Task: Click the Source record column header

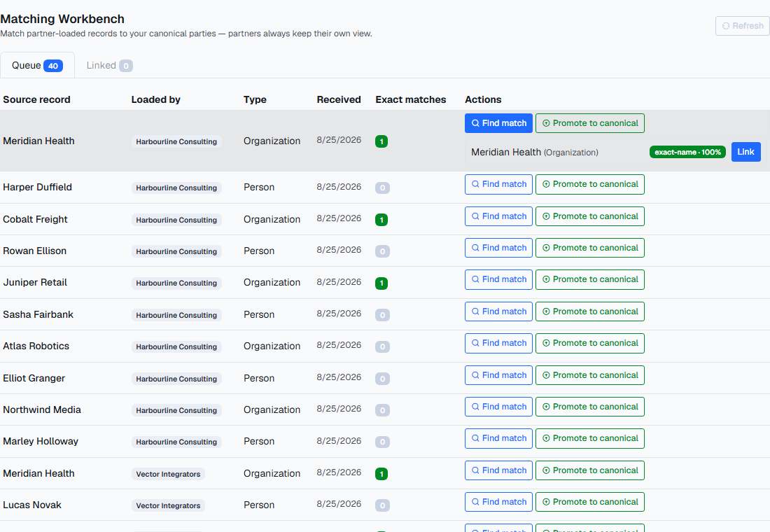Action: (36, 99)
